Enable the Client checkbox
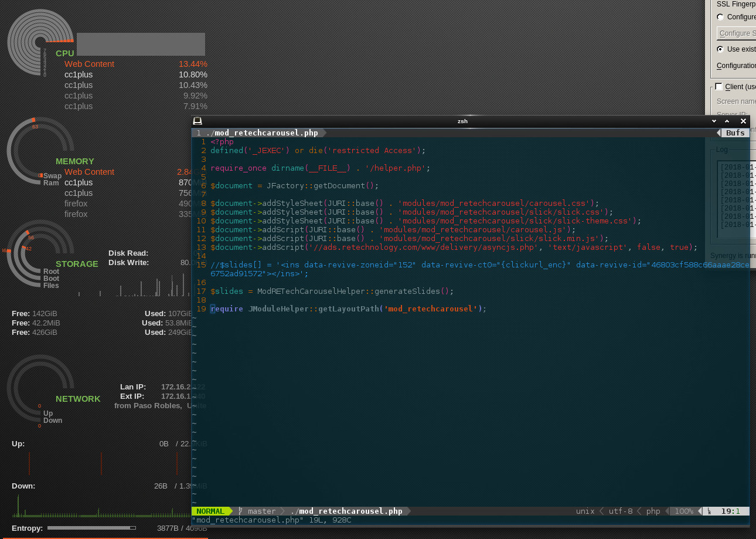Viewport: 756px width, 539px height. pyautogui.click(x=718, y=86)
